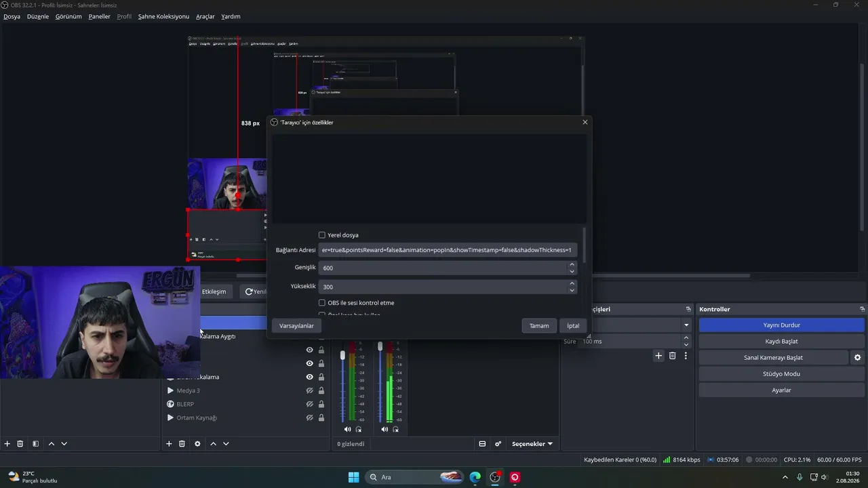Float the Kontroller dock panel

[x=862, y=309]
